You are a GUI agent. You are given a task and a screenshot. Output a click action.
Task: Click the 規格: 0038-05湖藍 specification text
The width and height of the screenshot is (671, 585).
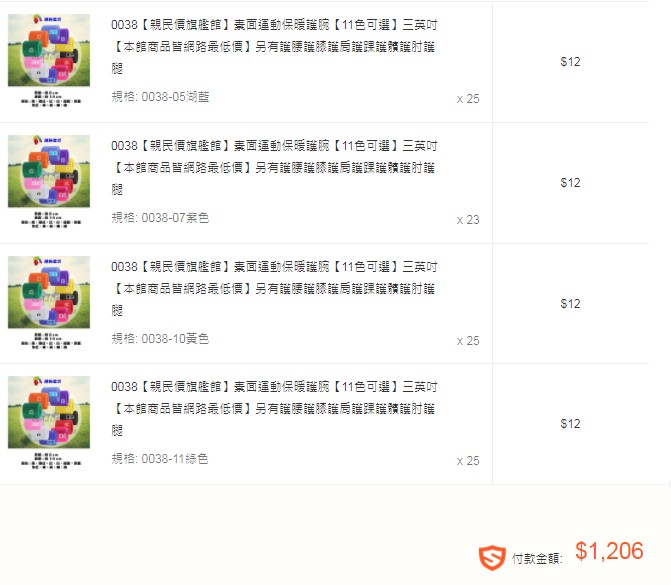160,97
